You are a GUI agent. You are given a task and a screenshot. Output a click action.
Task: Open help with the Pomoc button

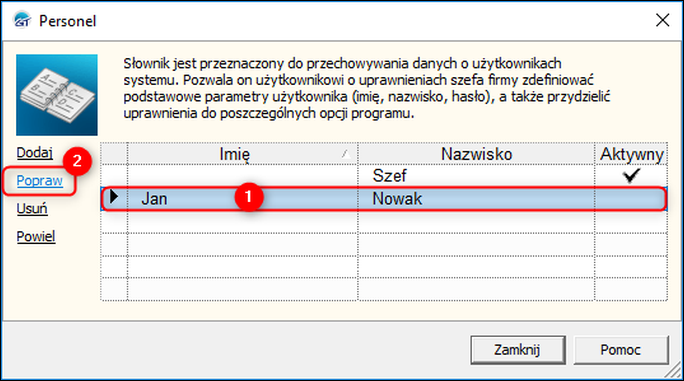[x=621, y=350]
